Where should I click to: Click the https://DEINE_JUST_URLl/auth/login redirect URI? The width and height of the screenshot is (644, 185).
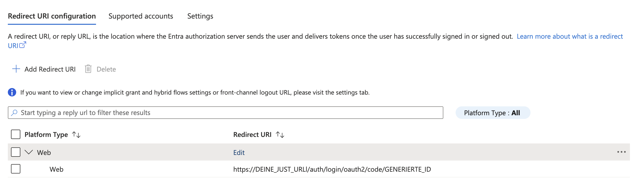coord(332,169)
